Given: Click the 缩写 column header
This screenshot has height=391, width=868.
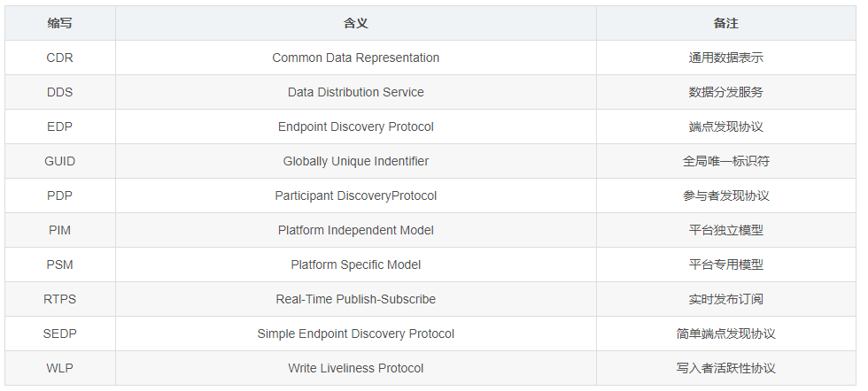Looking at the screenshot, I should pos(60,23).
